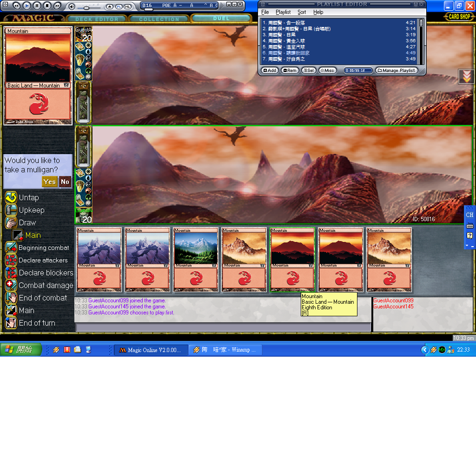Click the red double-chevron button on right edge
The width and height of the screenshot is (476, 470).
(x=467, y=77)
